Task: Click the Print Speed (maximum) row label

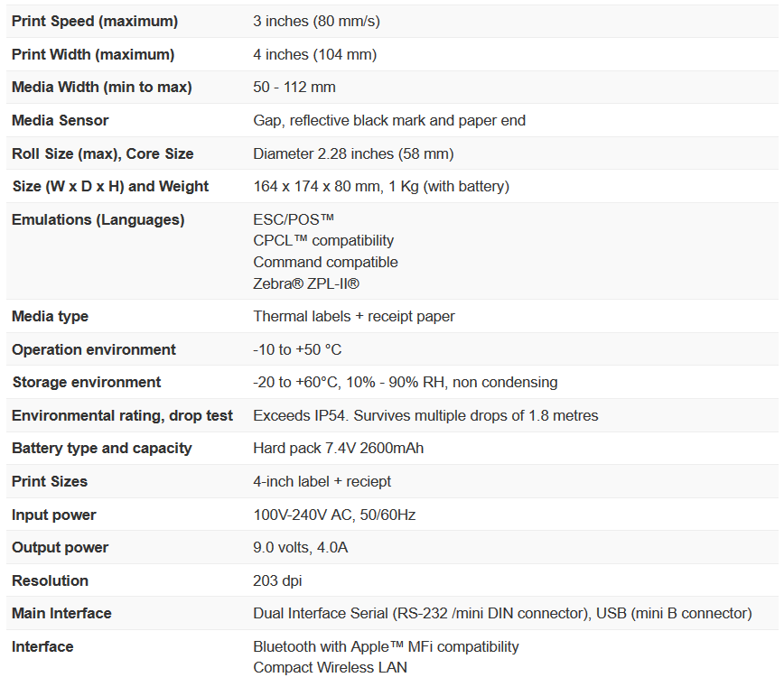Action: pos(95,21)
